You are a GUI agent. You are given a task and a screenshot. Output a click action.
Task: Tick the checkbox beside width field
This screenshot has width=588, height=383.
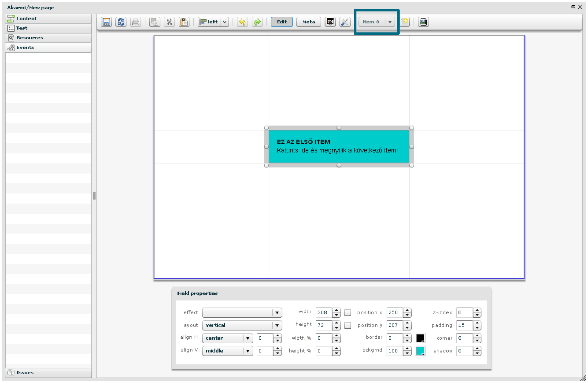click(x=347, y=312)
